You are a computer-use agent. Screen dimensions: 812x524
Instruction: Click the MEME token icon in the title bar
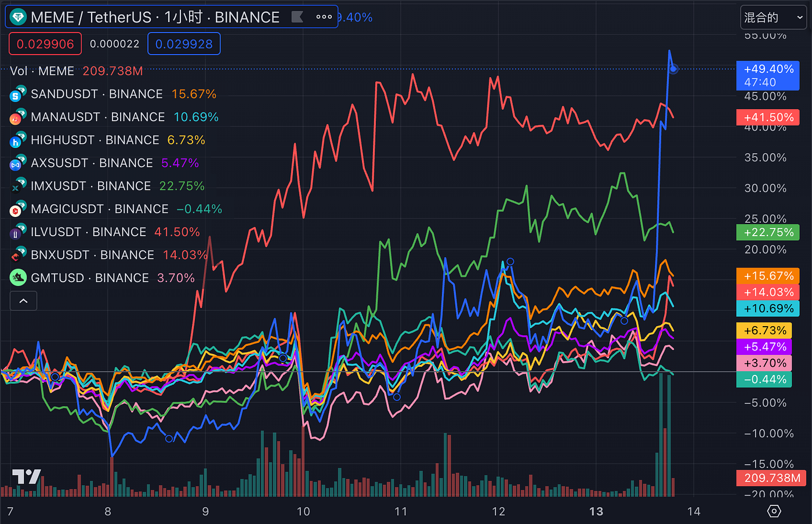(18, 17)
